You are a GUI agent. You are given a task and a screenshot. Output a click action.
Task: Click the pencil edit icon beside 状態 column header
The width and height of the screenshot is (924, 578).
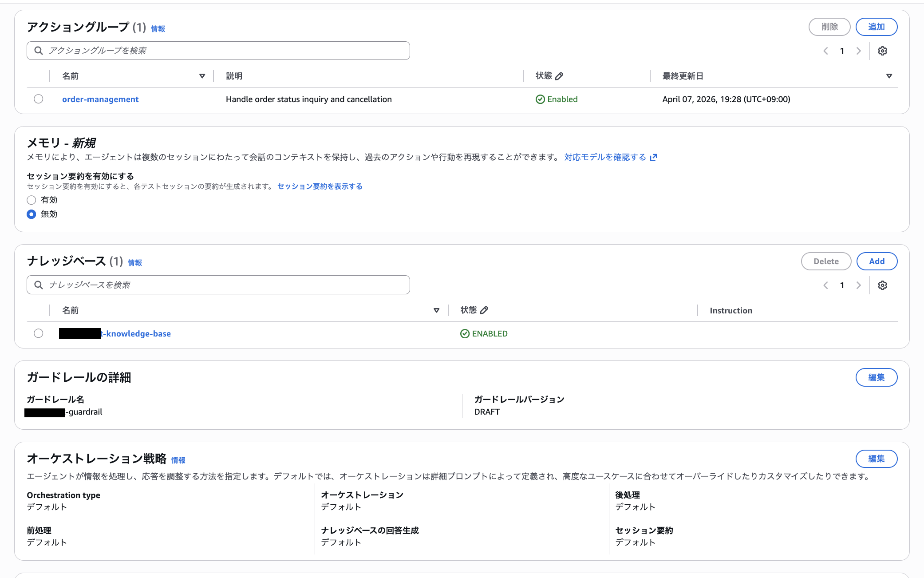pos(559,76)
